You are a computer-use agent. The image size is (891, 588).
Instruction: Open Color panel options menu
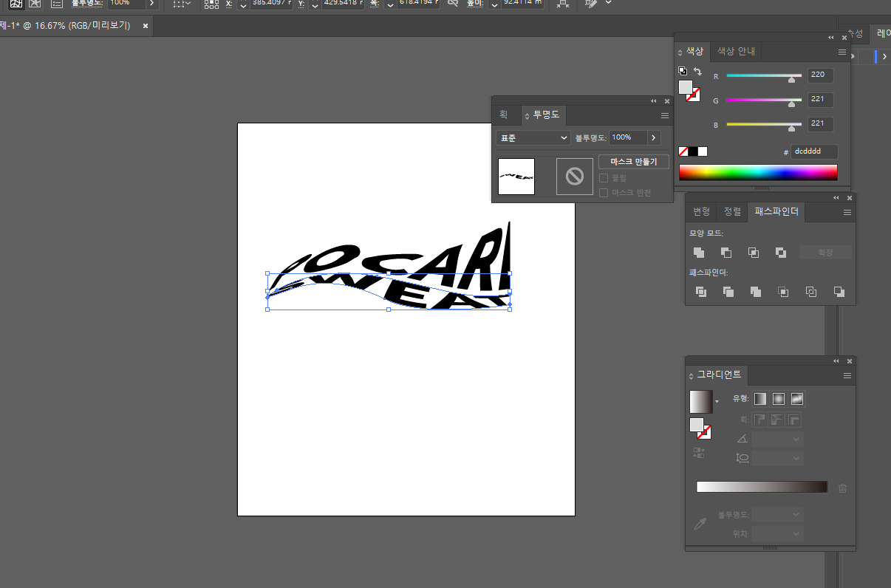(842, 52)
